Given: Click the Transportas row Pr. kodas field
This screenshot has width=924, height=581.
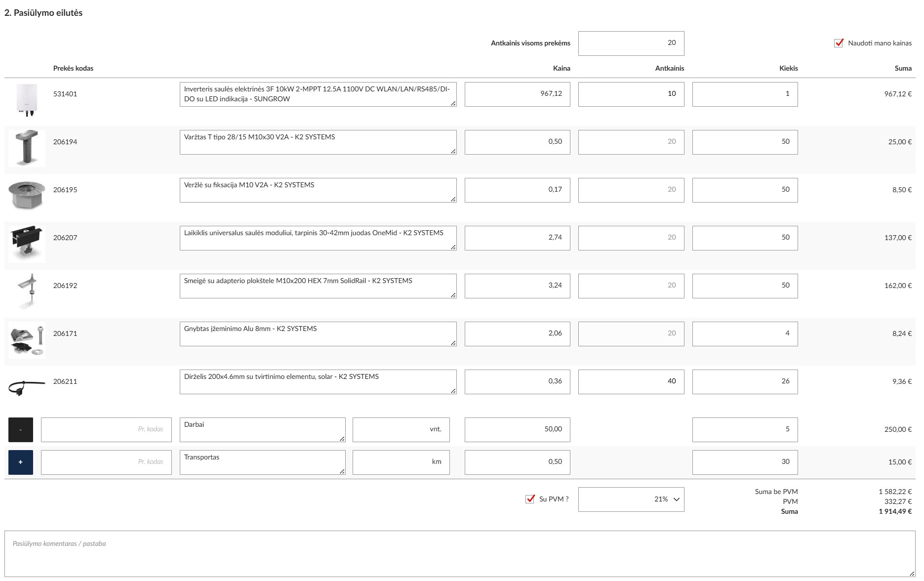Looking at the screenshot, I should click(x=106, y=462).
